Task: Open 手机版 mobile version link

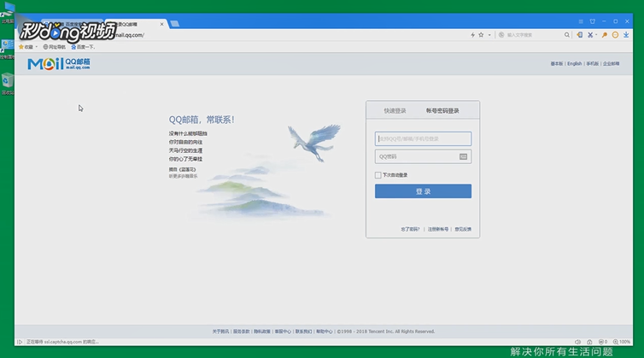Action: click(592, 64)
